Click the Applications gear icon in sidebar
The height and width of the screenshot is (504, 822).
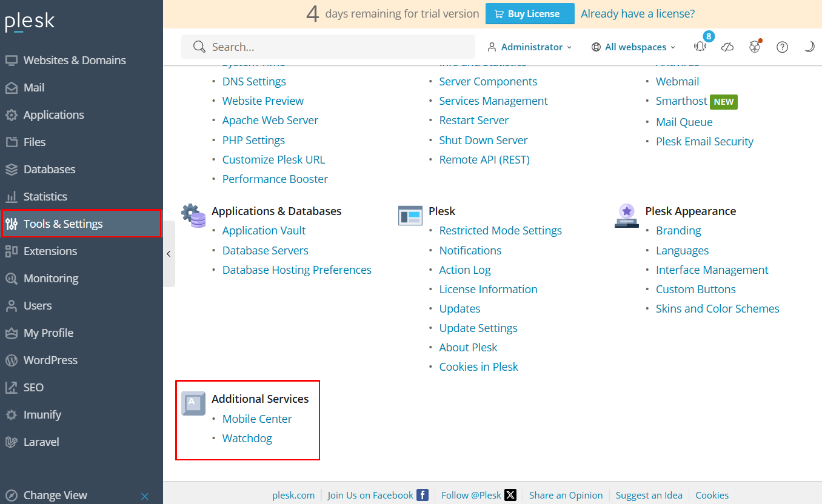pyautogui.click(x=12, y=115)
